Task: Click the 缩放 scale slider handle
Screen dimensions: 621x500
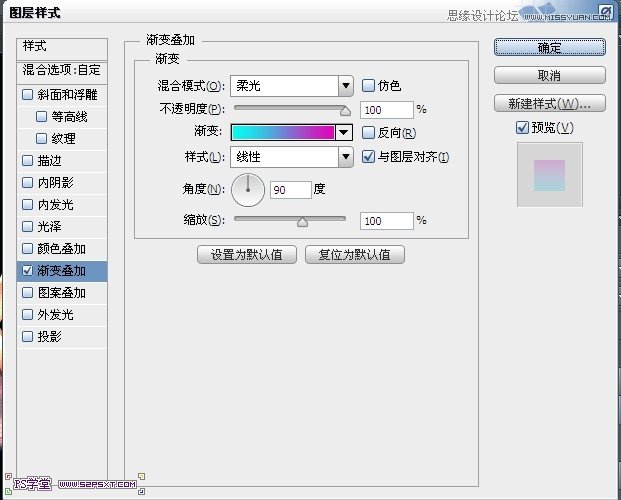Action: click(303, 222)
